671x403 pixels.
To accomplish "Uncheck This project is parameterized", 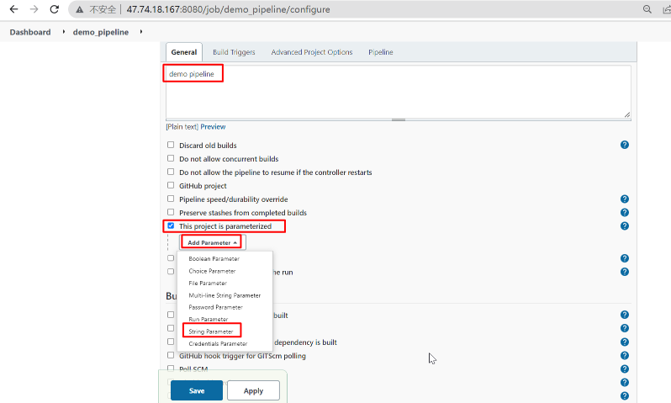I will point(171,225).
